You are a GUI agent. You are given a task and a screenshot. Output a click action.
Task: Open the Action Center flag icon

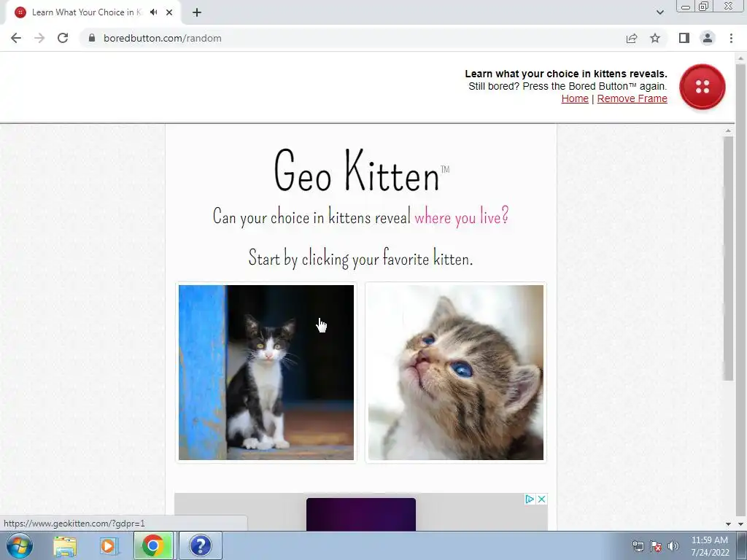coord(656,546)
